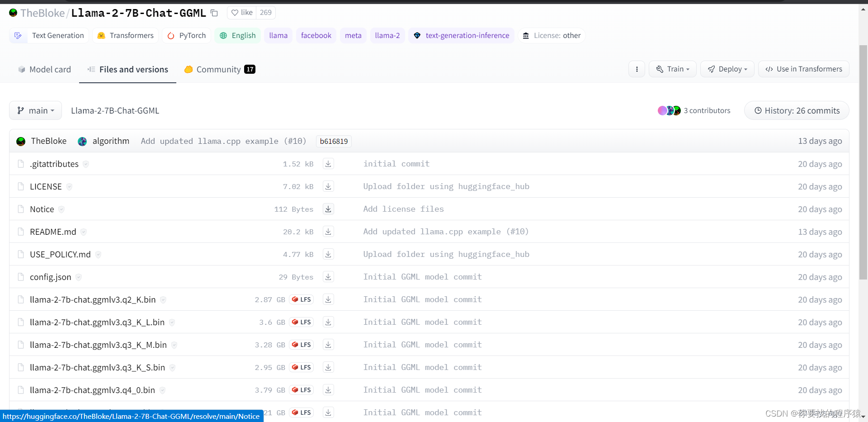Like the model with heart button
Screen dimensions: 868x422
pyautogui.click(x=242, y=13)
